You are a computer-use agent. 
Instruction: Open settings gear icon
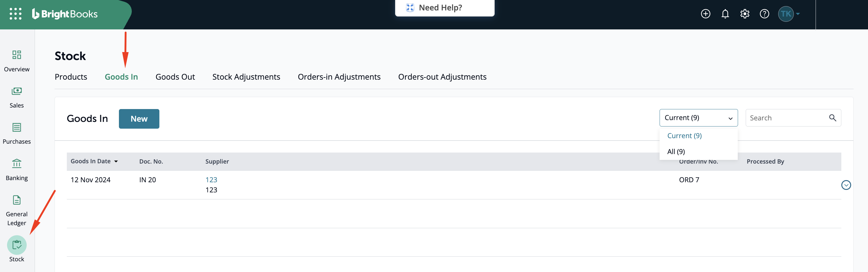tap(745, 14)
